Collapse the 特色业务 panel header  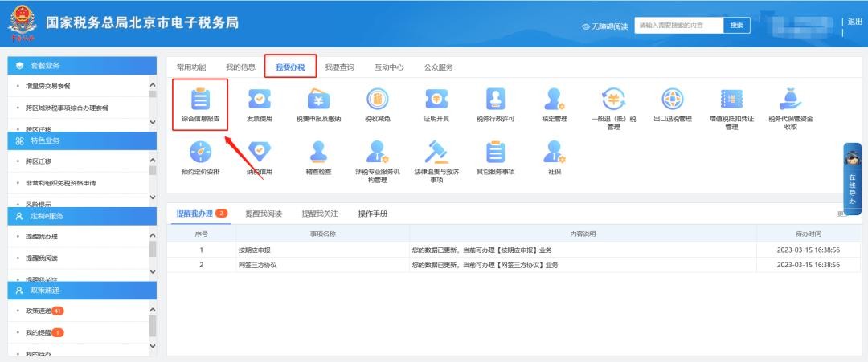point(80,140)
